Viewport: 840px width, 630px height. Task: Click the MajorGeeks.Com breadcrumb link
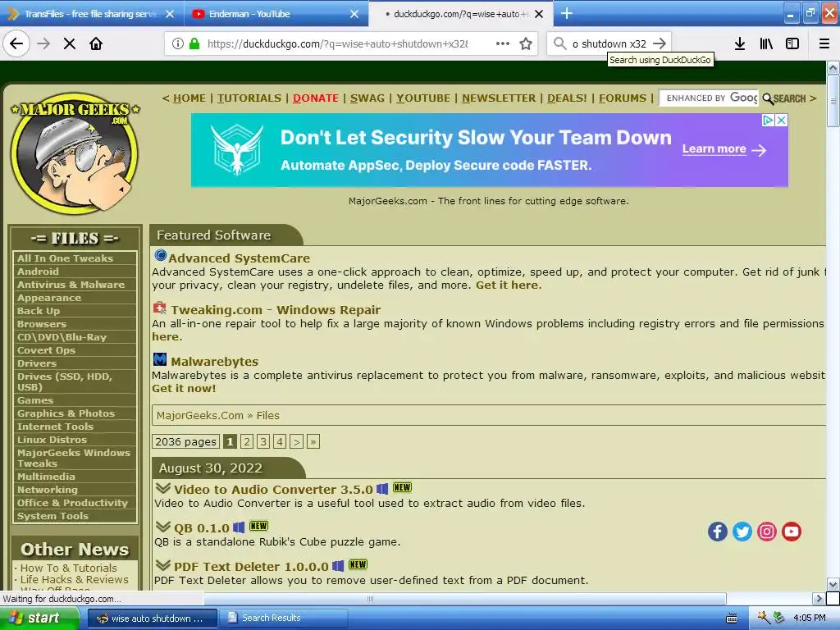tap(200, 415)
